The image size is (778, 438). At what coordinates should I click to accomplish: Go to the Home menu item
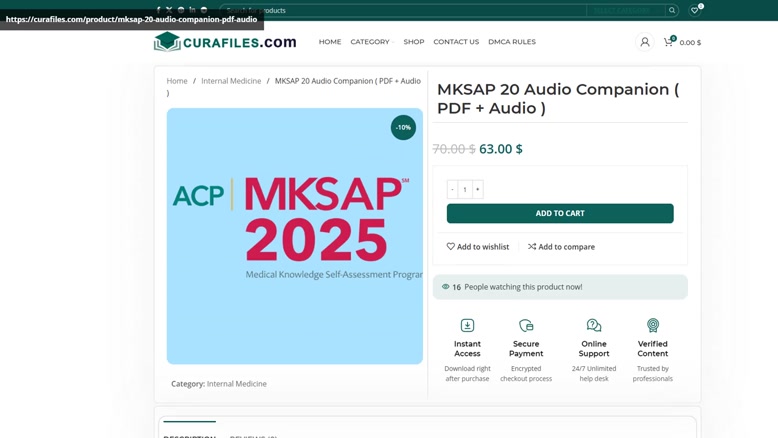330,42
